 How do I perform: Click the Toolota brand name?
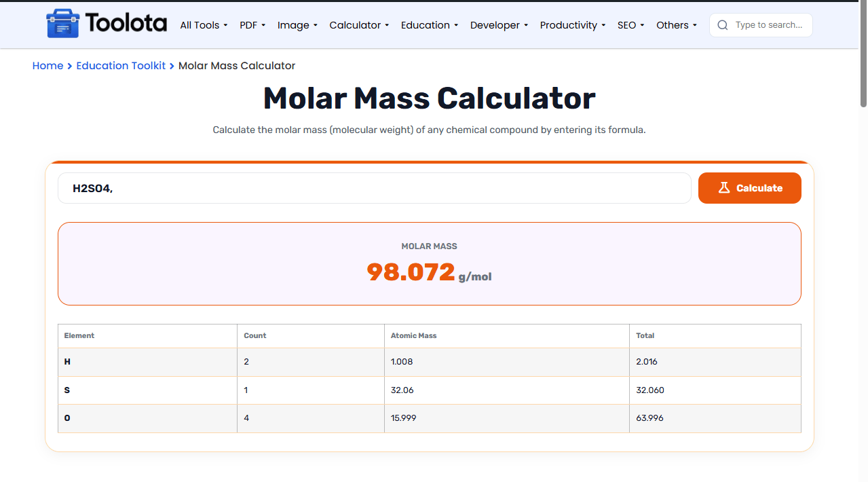(x=126, y=24)
